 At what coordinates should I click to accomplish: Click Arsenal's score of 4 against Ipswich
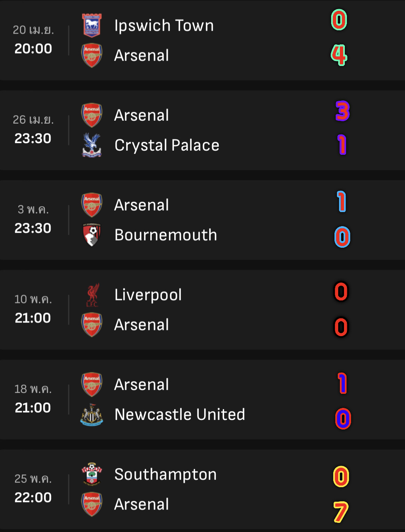pyautogui.click(x=339, y=55)
